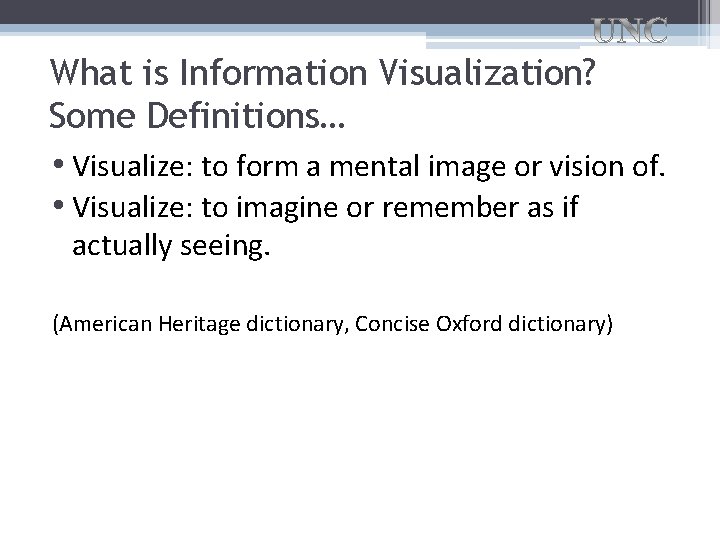Viewport: 720px width, 540px height.
Task: Select the dictionary citation in parentheses
Action: (x=333, y=324)
